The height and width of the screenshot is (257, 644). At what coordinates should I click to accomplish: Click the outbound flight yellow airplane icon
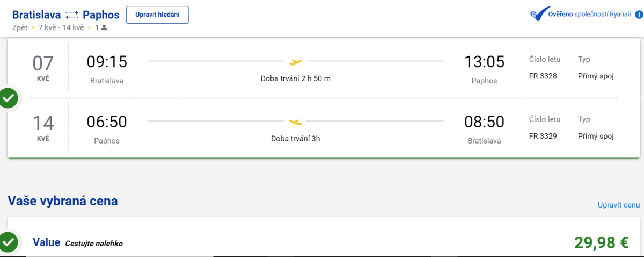pyautogui.click(x=296, y=62)
